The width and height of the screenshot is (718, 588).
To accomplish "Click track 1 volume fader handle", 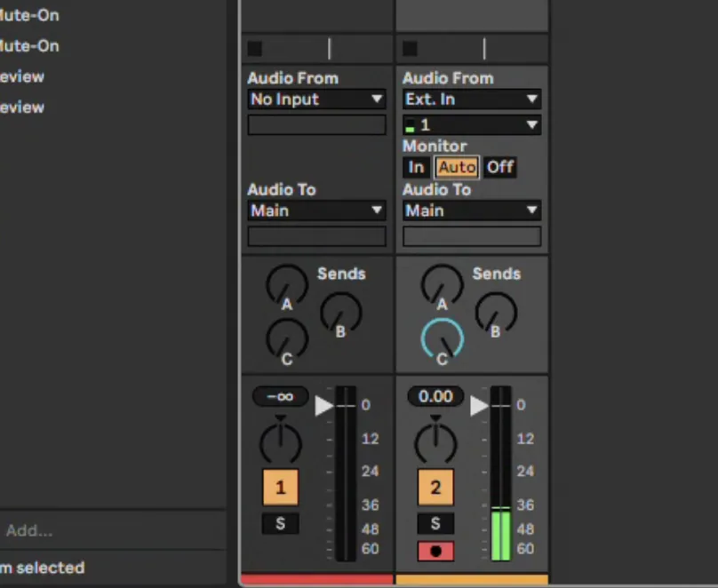I will point(323,406).
